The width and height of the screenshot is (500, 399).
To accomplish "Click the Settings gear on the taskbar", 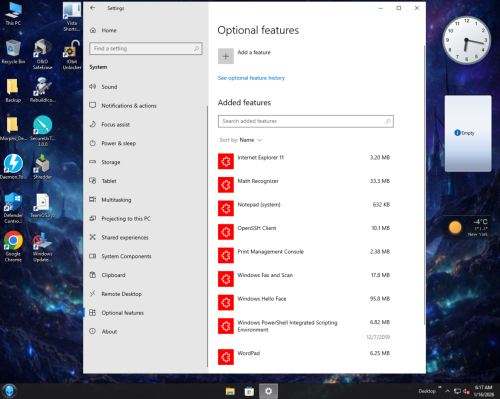I will [268, 391].
